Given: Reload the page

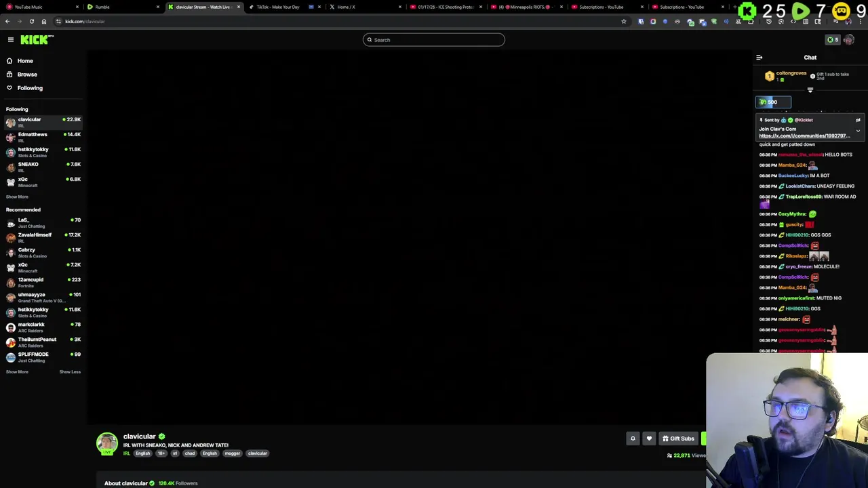Looking at the screenshot, I should (x=31, y=22).
